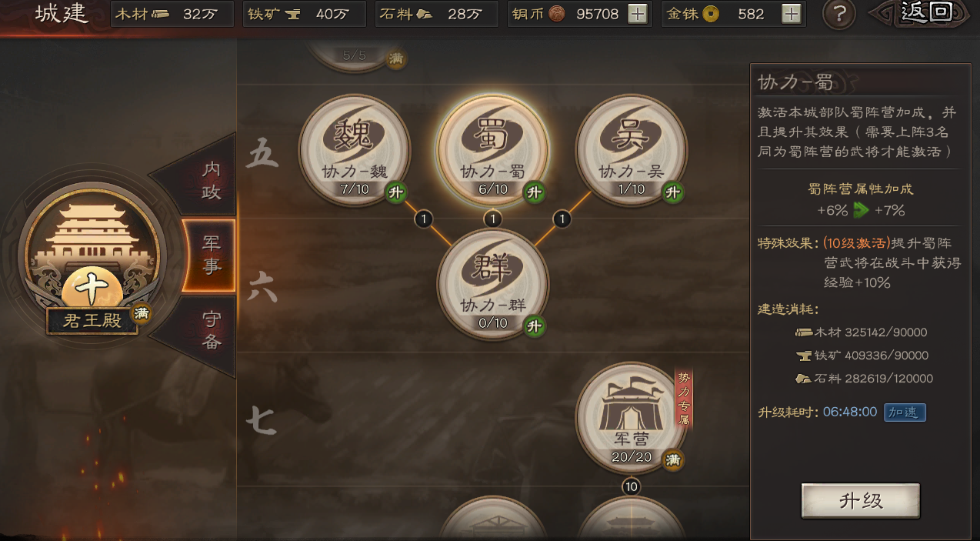Click the 升级 upgrade button

coord(861,501)
